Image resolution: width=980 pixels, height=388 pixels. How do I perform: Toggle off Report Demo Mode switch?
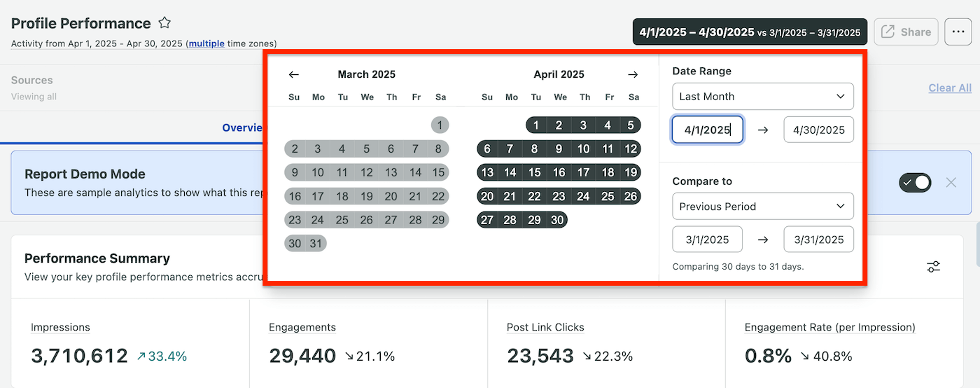coord(916,183)
